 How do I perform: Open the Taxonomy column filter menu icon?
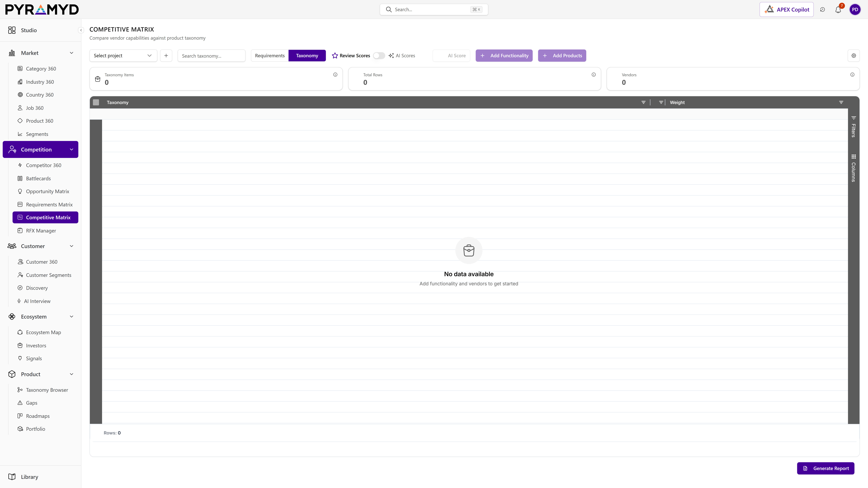pos(644,102)
